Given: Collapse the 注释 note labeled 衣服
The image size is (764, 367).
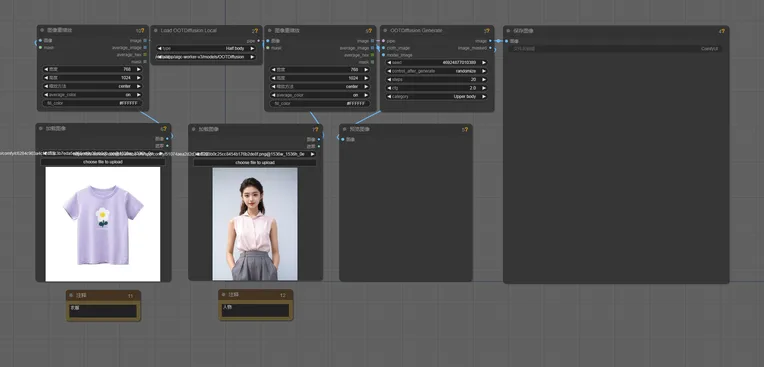Looking at the screenshot, I should point(72,296).
